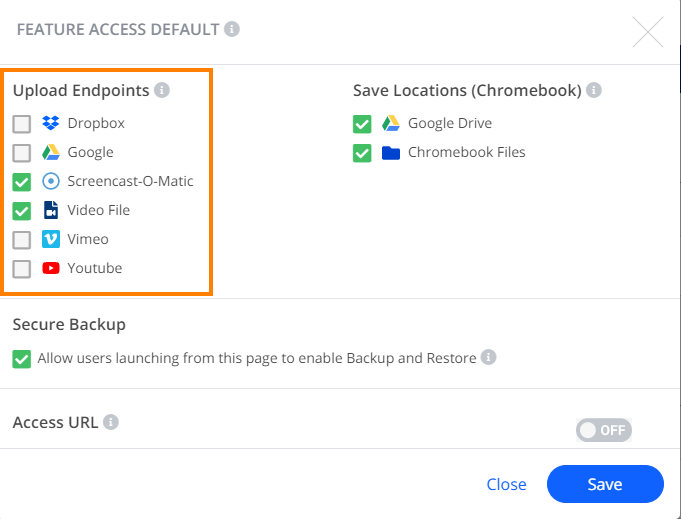Click the Google Drive icon under Upload Endpoints
This screenshot has height=519, width=681.
(51, 152)
